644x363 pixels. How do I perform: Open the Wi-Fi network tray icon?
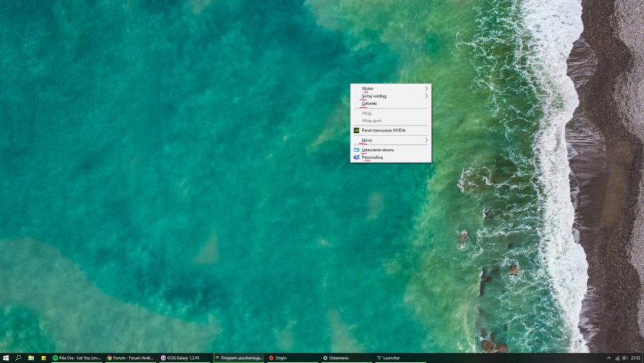pyautogui.click(x=617, y=358)
